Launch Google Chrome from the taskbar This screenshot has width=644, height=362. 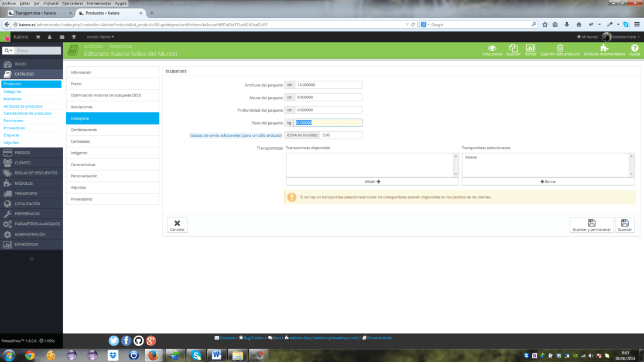pyautogui.click(x=30, y=355)
